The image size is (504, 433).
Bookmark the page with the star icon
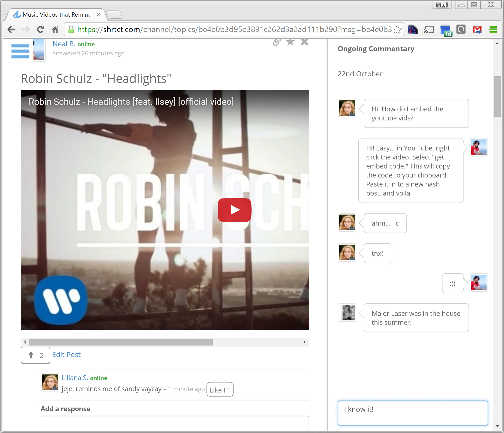pos(397,29)
